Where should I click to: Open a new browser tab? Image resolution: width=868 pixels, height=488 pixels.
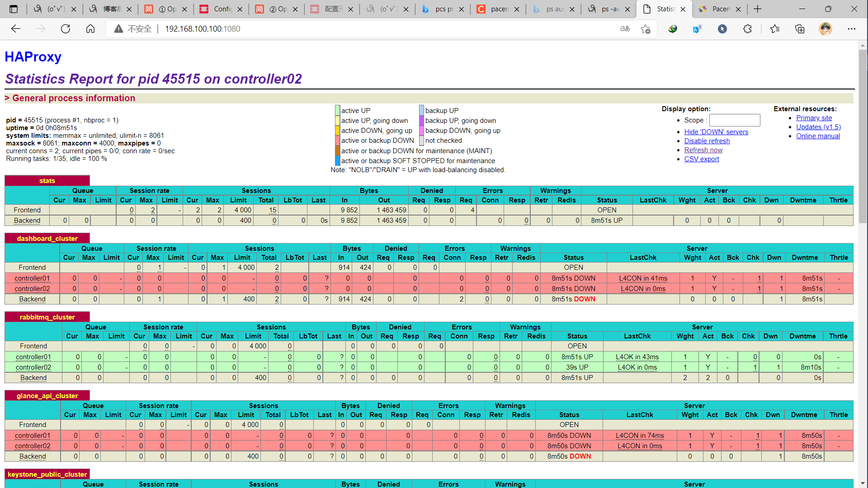pyautogui.click(x=758, y=9)
